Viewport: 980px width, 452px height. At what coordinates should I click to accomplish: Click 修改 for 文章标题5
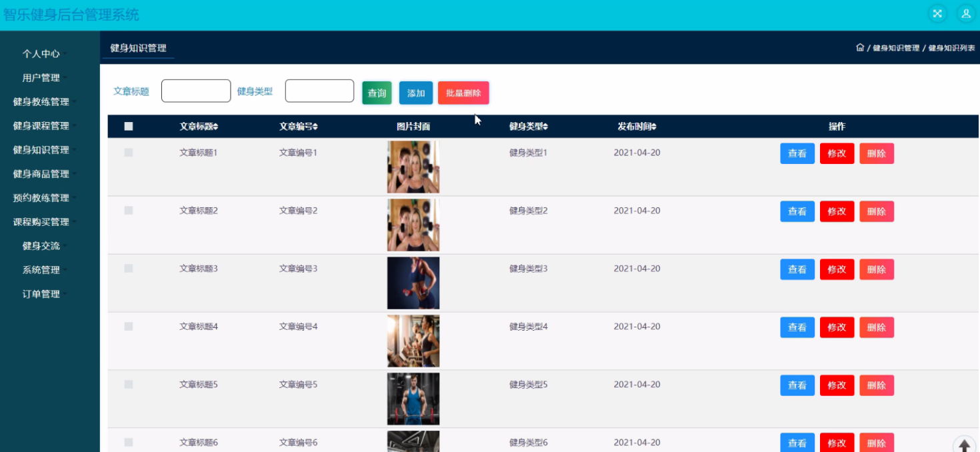pyautogui.click(x=837, y=385)
